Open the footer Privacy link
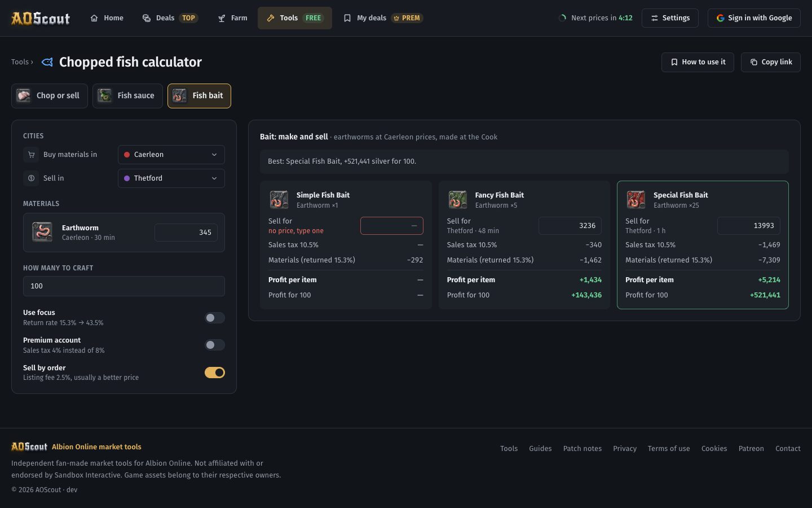Viewport: 812px width, 508px height. pyautogui.click(x=625, y=449)
